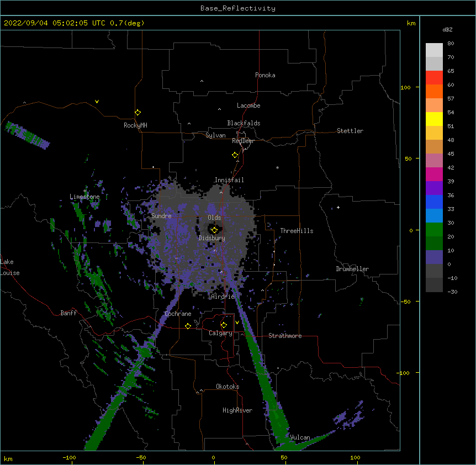Click the RockyMH label
This screenshot has height=465, width=476.
tap(135, 125)
